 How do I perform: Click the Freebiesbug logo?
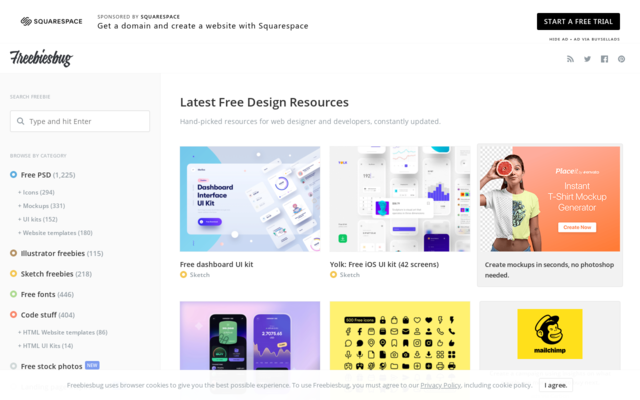41,58
